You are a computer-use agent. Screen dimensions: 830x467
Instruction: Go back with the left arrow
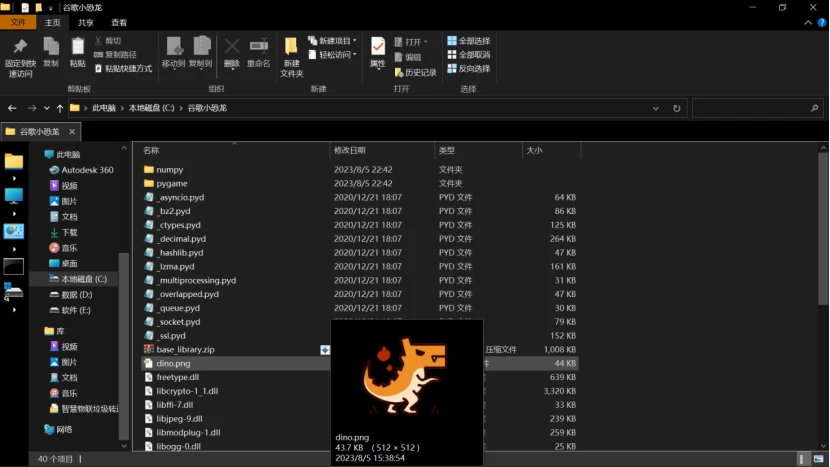tap(12, 108)
